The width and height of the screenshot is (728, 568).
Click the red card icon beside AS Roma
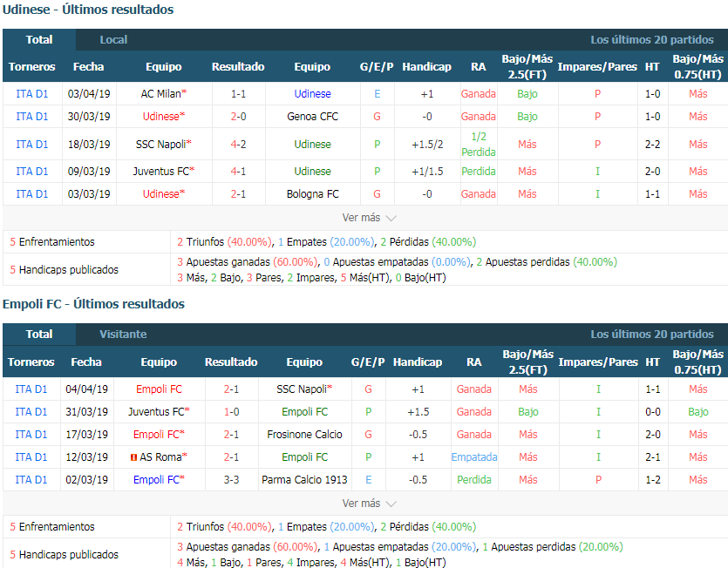click(x=133, y=457)
